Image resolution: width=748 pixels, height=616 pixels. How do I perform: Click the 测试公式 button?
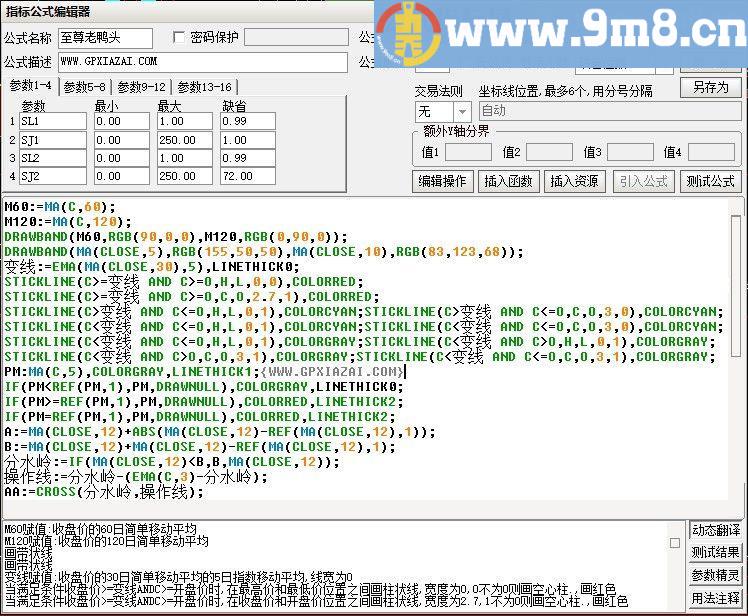[x=711, y=181]
